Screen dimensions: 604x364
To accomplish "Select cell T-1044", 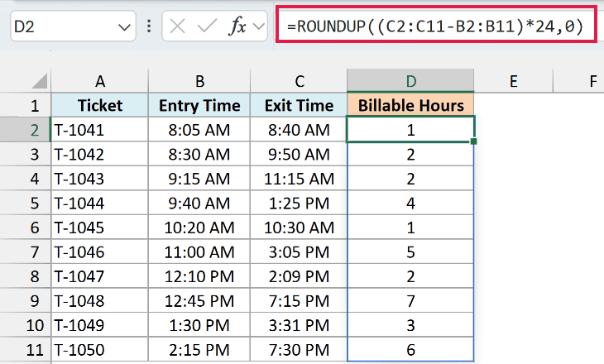I will point(100,203).
